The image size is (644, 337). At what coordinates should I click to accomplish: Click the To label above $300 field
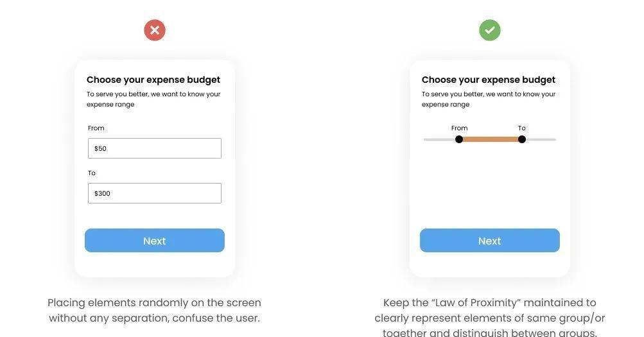coord(92,173)
